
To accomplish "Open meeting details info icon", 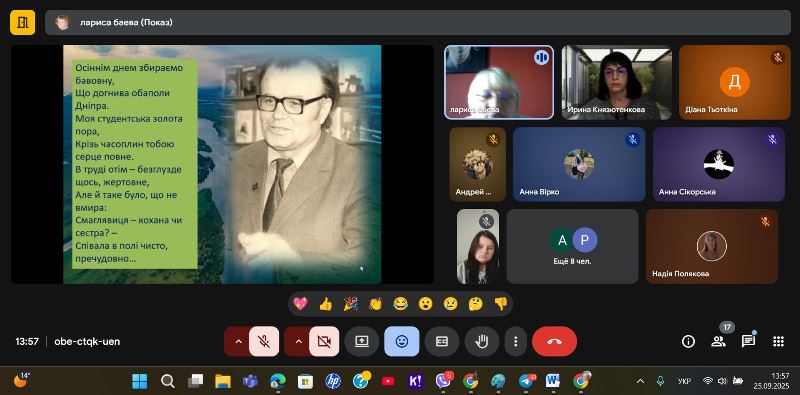I will click(688, 341).
